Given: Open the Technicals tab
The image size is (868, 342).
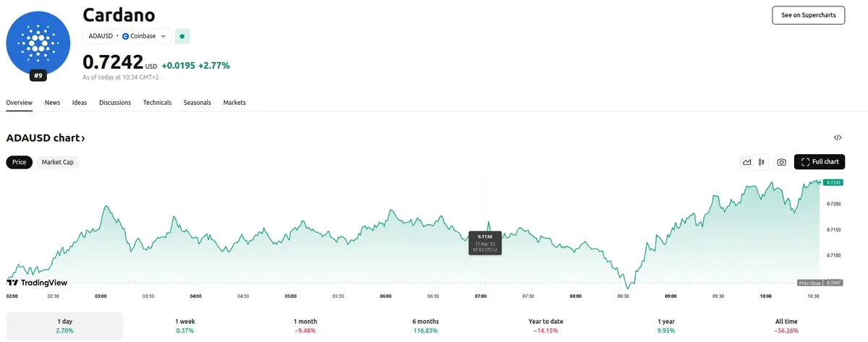Looking at the screenshot, I should pos(157,103).
